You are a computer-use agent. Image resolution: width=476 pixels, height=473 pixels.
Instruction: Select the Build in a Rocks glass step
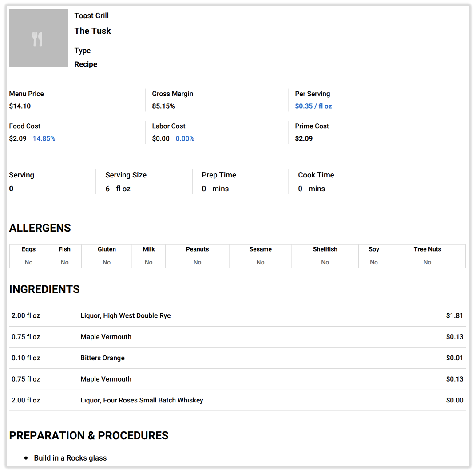[x=70, y=457]
